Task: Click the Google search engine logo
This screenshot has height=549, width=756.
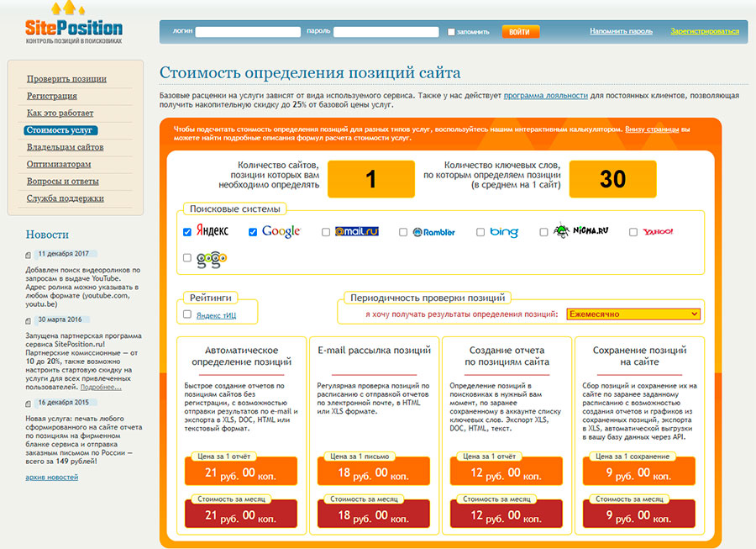Action: click(281, 231)
